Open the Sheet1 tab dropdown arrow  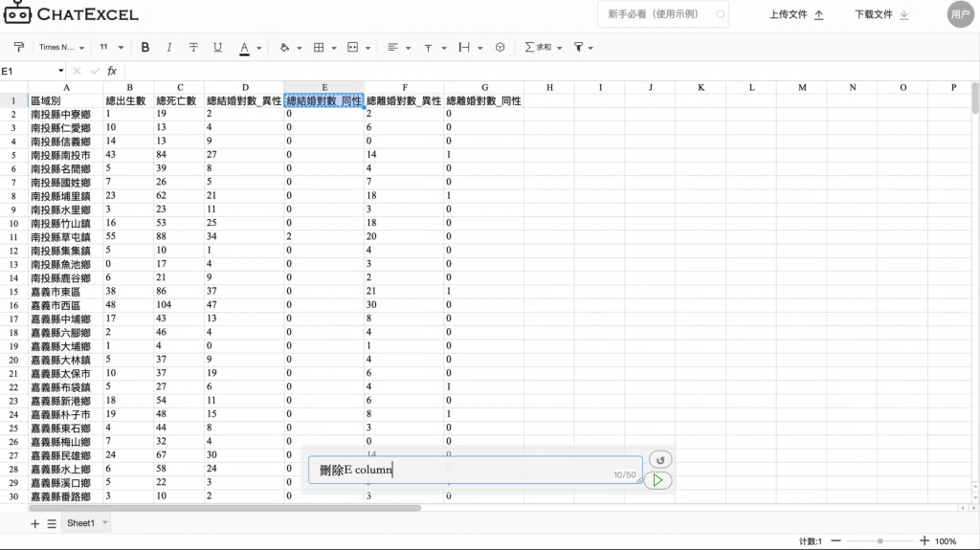[105, 523]
